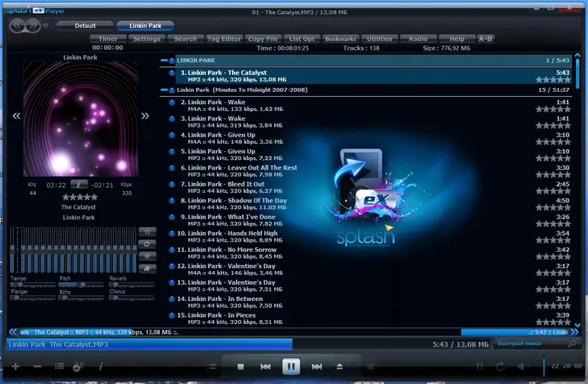Screen dimensions: 588x384
Task: Click left arrows of the scrolling ticker
Action: (x=12, y=332)
